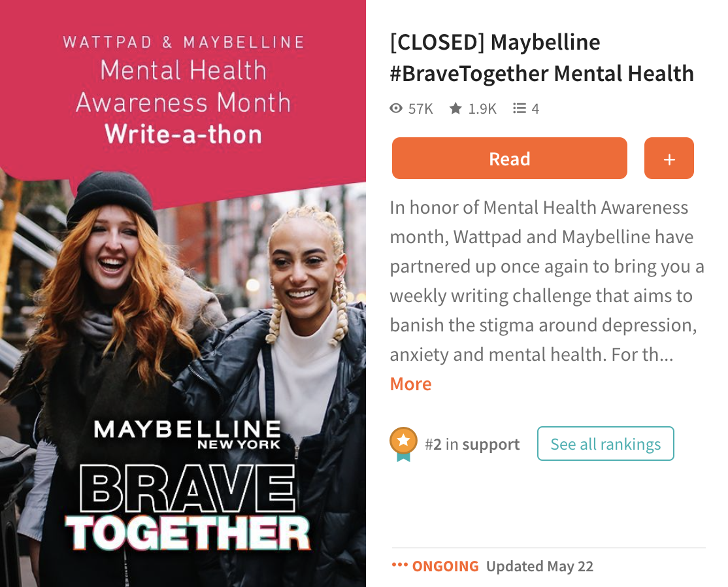Click the Maybelline New York logo
The image size is (728, 587).
(188, 434)
